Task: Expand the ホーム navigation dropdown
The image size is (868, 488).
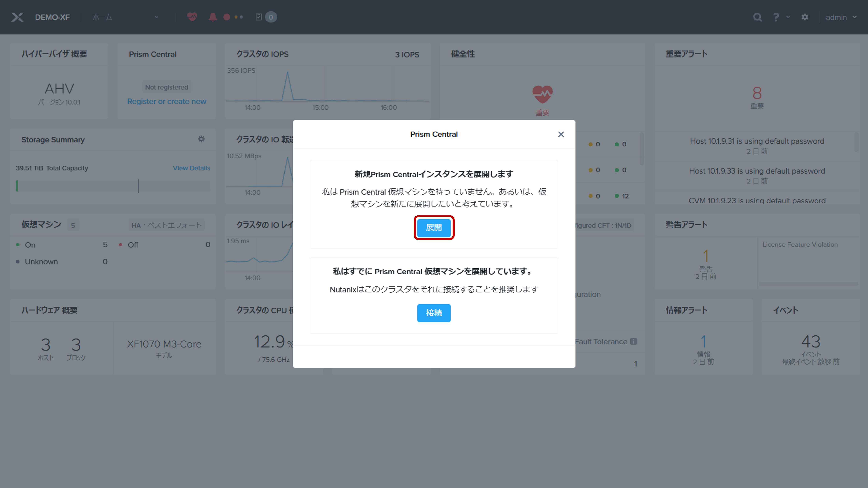Action: click(156, 17)
